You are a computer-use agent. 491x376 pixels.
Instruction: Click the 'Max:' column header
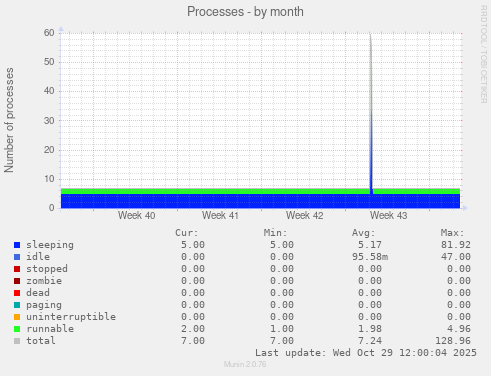[452, 233]
